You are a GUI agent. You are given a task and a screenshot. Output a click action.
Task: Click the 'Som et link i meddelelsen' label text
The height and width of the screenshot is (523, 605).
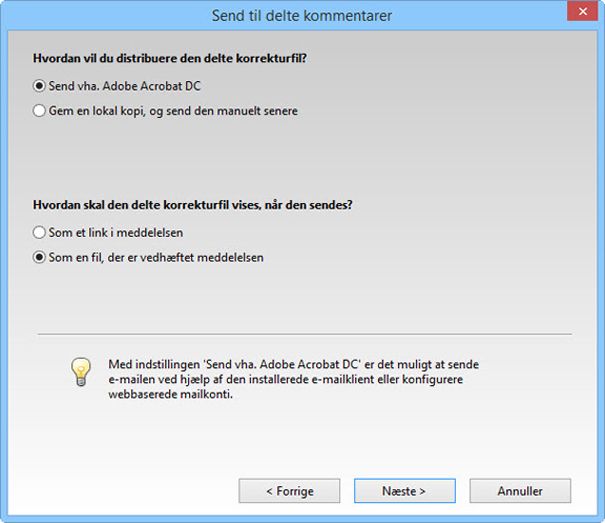pos(115,232)
